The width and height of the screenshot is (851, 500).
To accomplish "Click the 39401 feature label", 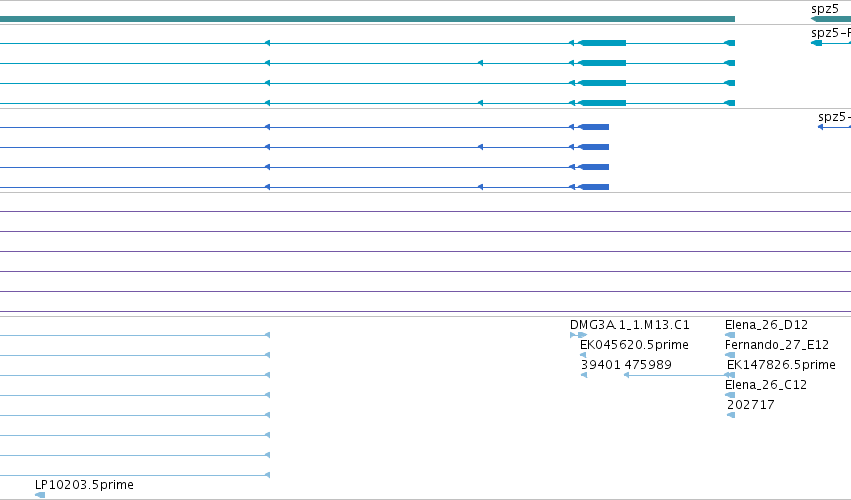I will (600, 365).
